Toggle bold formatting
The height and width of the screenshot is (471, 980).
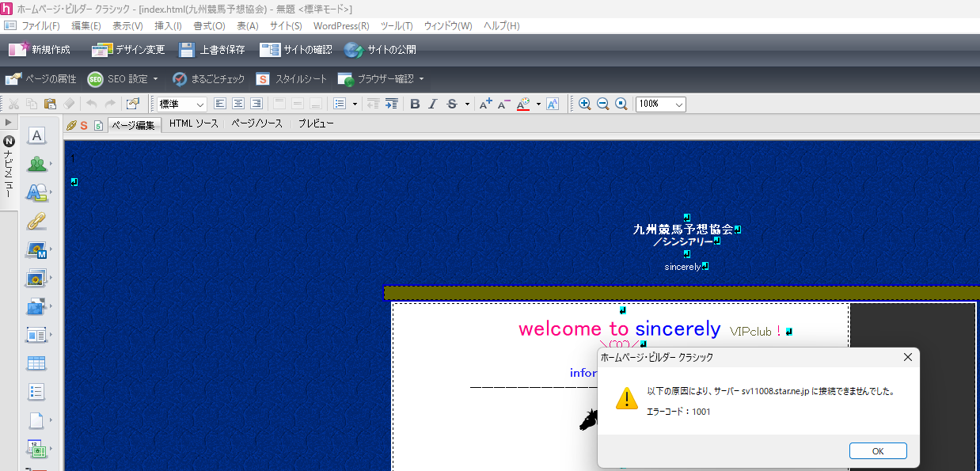pyautogui.click(x=415, y=104)
